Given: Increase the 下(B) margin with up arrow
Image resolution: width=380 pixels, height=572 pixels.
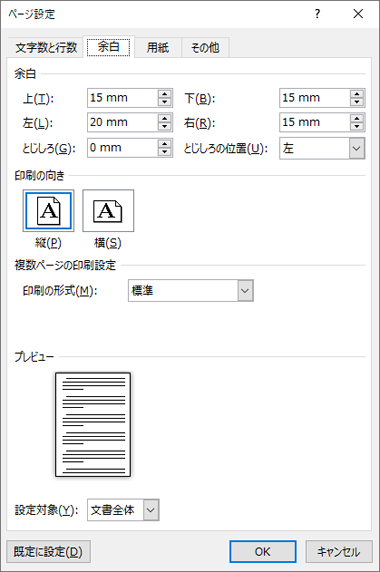Looking at the screenshot, I should pyautogui.click(x=357, y=93).
